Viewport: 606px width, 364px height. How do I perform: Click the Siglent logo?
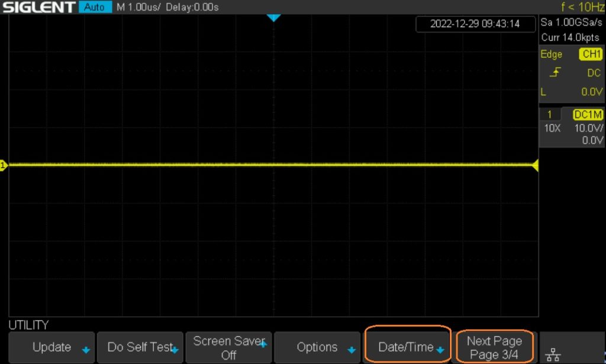click(38, 7)
